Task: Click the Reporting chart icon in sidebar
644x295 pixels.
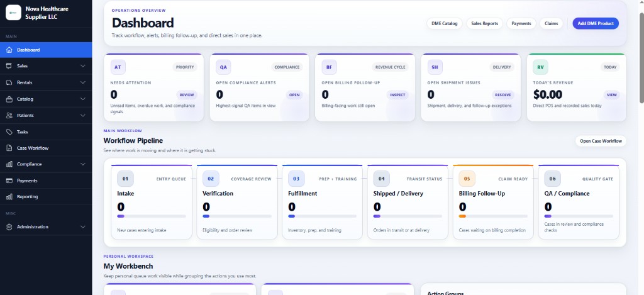Action: (9, 196)
